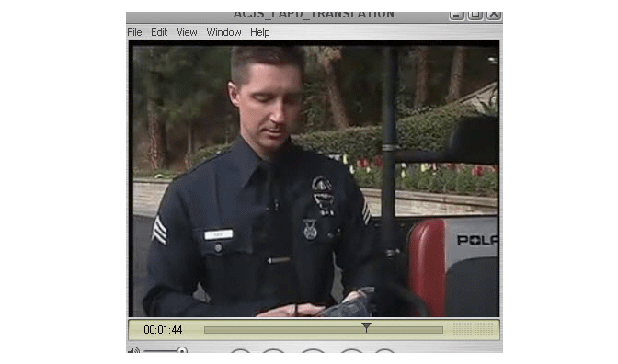Image resolution: width=618 pixels, height=364 pixels.
Task: Minimize the player window
Action: pos(456,16)
